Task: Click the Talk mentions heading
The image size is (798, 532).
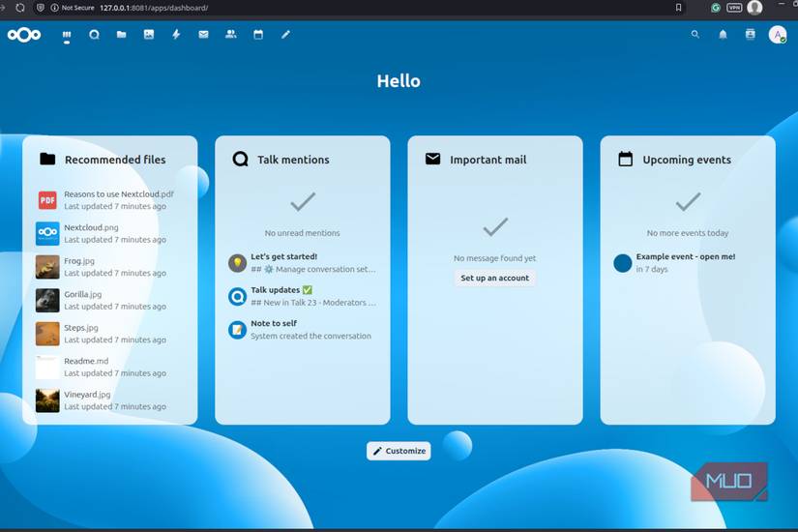Action: (293, 160)
